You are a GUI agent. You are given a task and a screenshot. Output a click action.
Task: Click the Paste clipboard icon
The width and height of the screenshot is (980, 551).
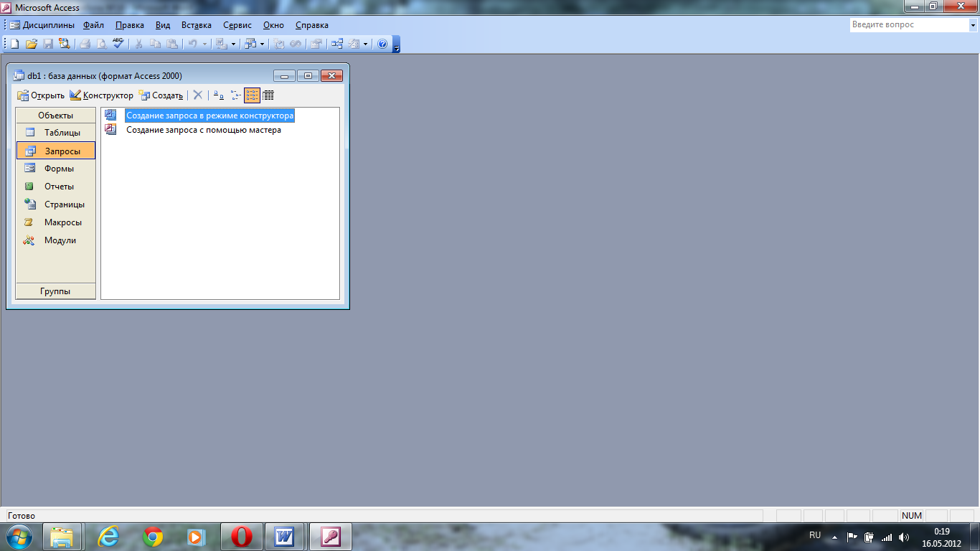172,44
